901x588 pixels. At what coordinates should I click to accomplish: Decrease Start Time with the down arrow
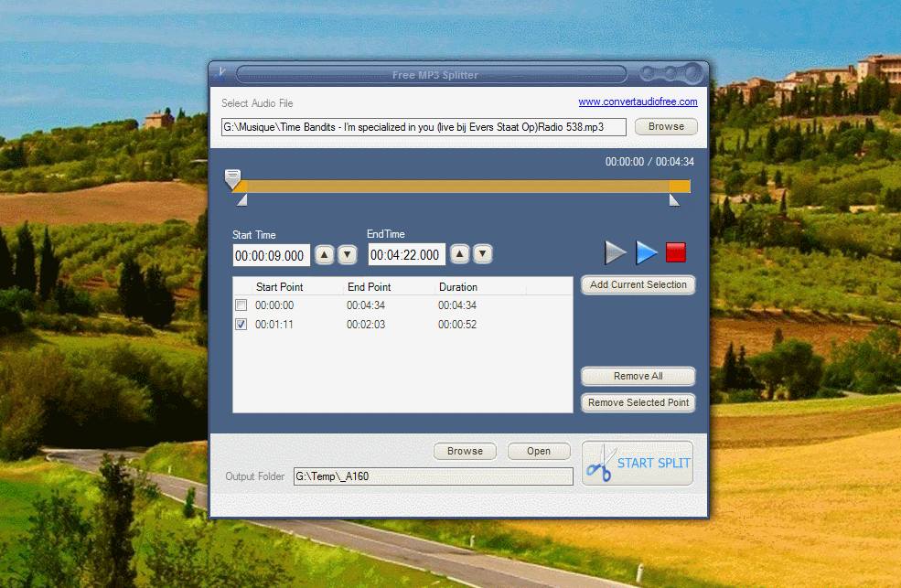coord(347,254)
